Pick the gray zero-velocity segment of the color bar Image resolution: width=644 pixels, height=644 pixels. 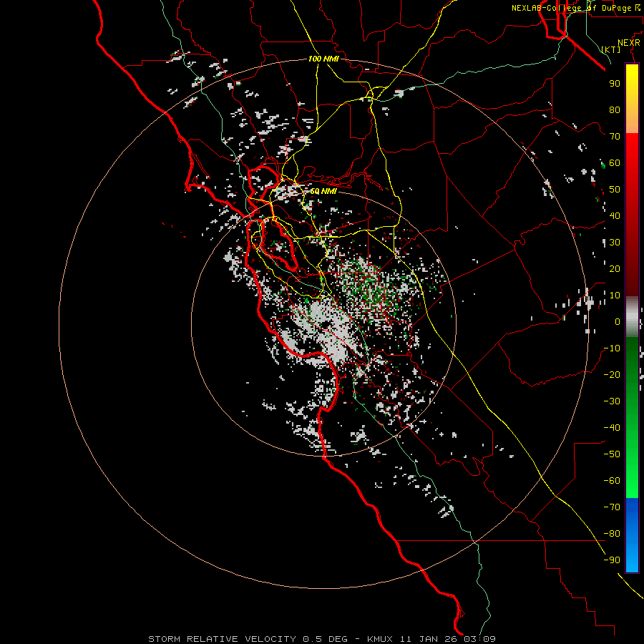coord(632,317)
